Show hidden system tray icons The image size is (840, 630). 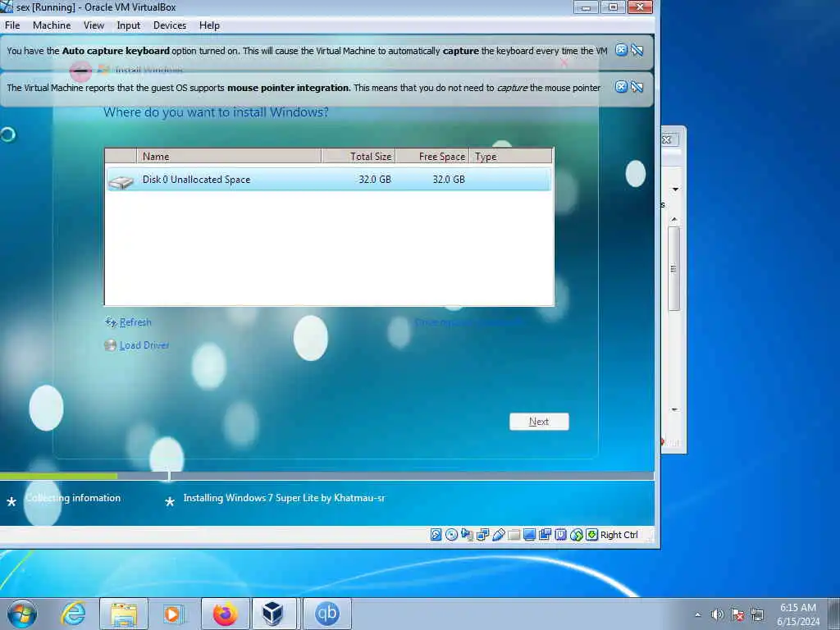click(697, 615)
